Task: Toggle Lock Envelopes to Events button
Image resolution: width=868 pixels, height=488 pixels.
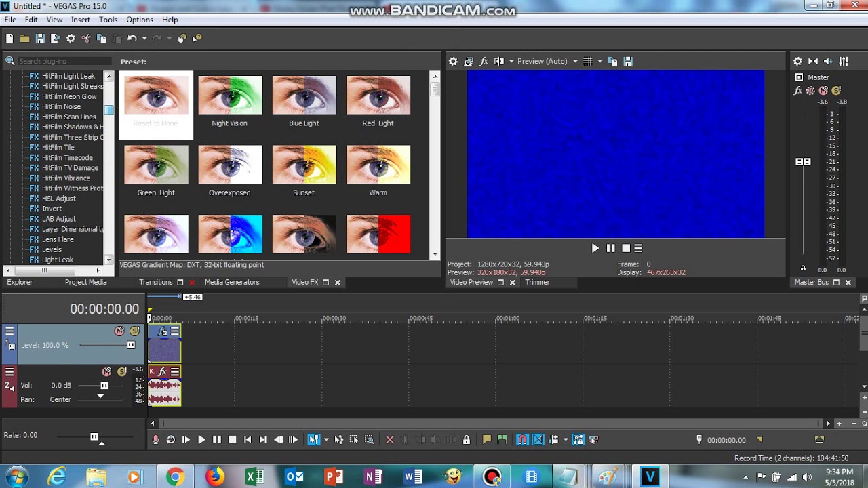Action: point(578,440)
